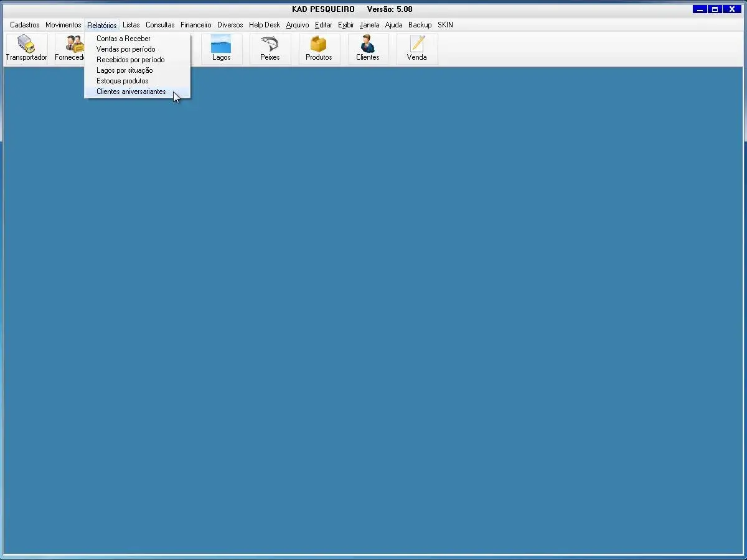Minimize the KAD PESQUEIRO window

point(700,9)
